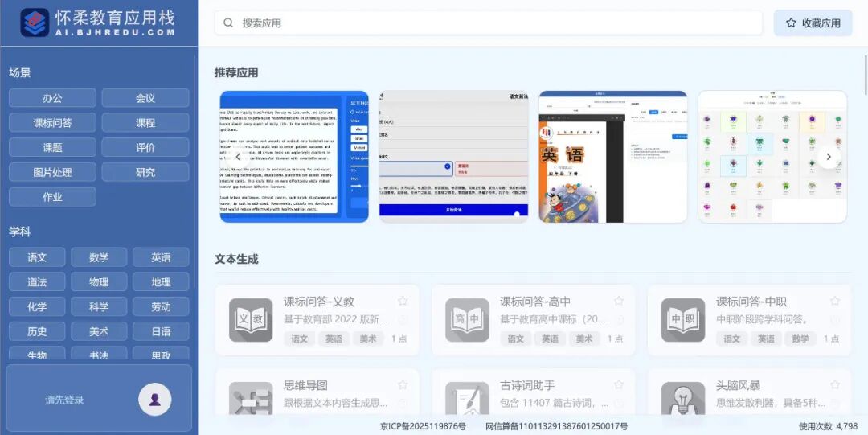Go to next recommended apps slide

(829, 157)
